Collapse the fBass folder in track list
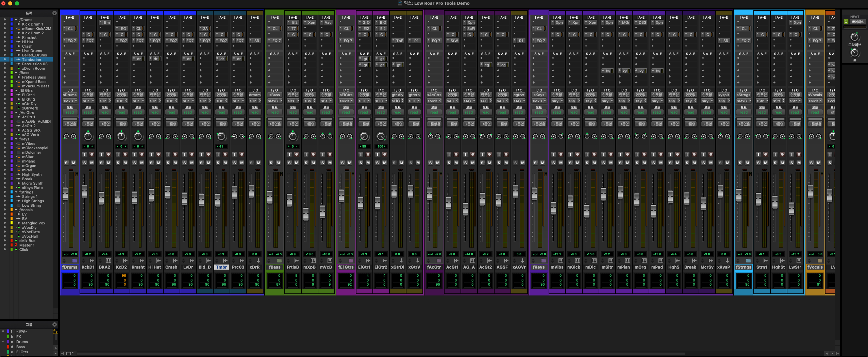The height and width of the screenshot is (357, 868). click(16, 73)
